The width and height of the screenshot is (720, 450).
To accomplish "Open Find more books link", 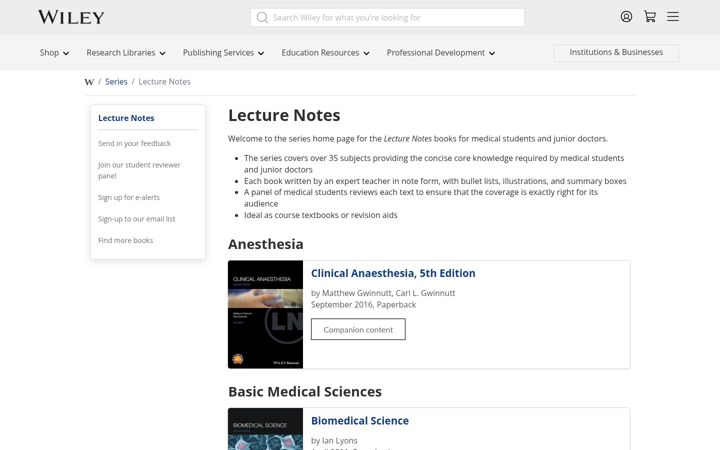I will click(125, 240).
